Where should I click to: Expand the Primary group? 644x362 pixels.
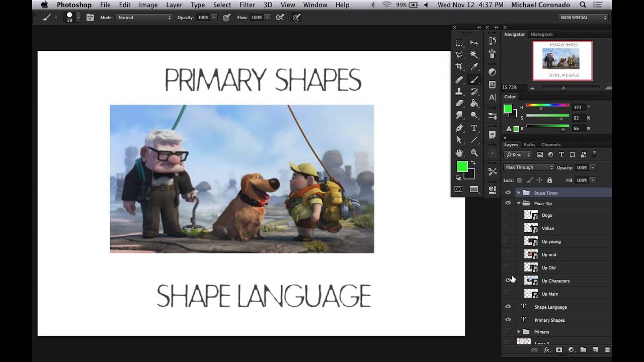pos(518,332)
